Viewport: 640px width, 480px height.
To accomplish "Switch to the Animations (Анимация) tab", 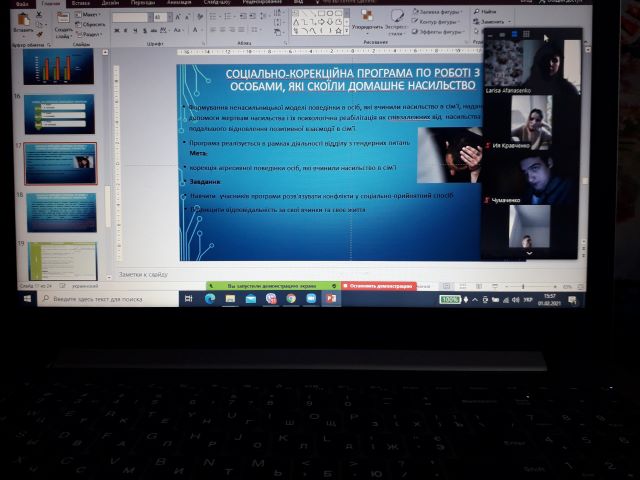I will click(179, 3).
